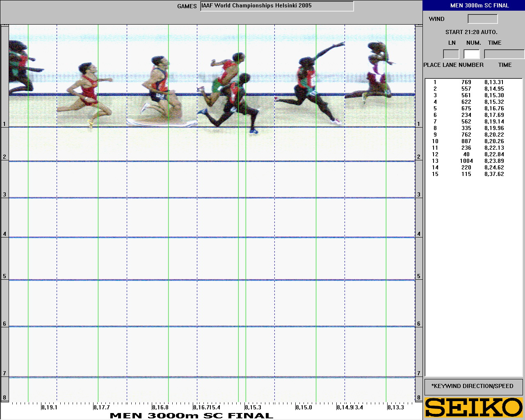
Task: Select result row for bib 1004
Action: [x=466, y=161]
